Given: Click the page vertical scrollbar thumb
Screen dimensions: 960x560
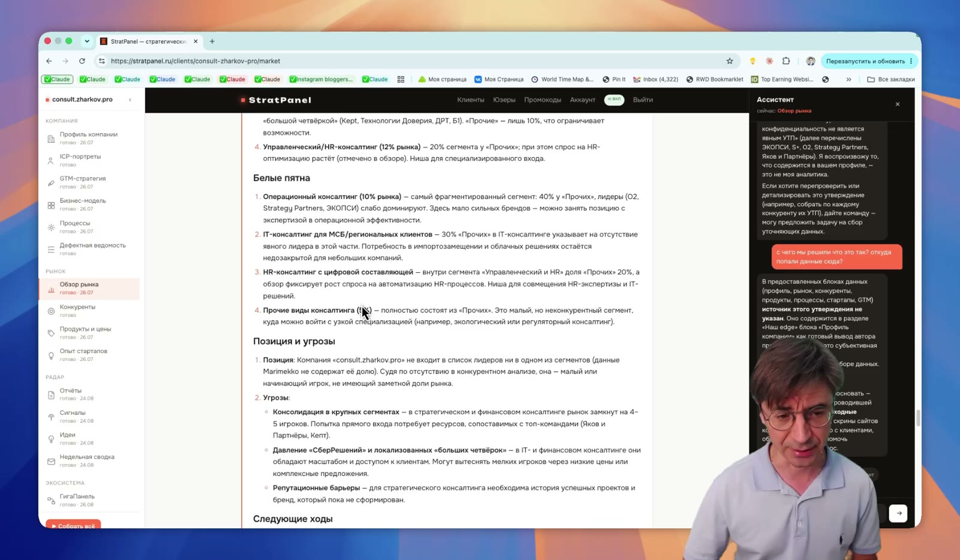Looking at the screenshot, I should pyautogui.click(x=918, y=418).
